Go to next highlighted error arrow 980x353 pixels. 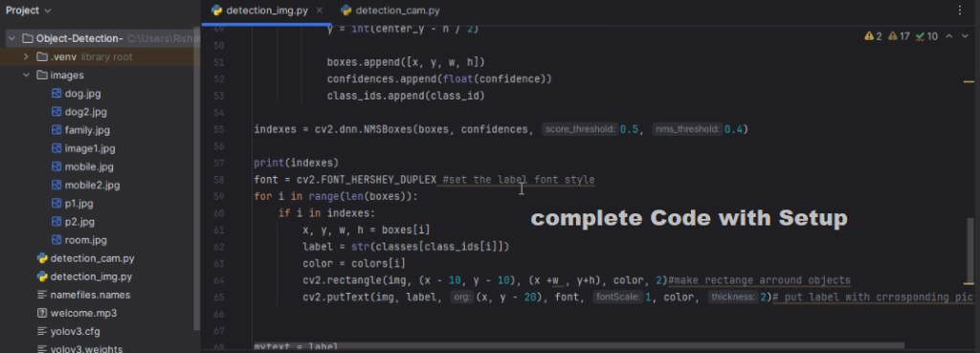click(965, 36)
